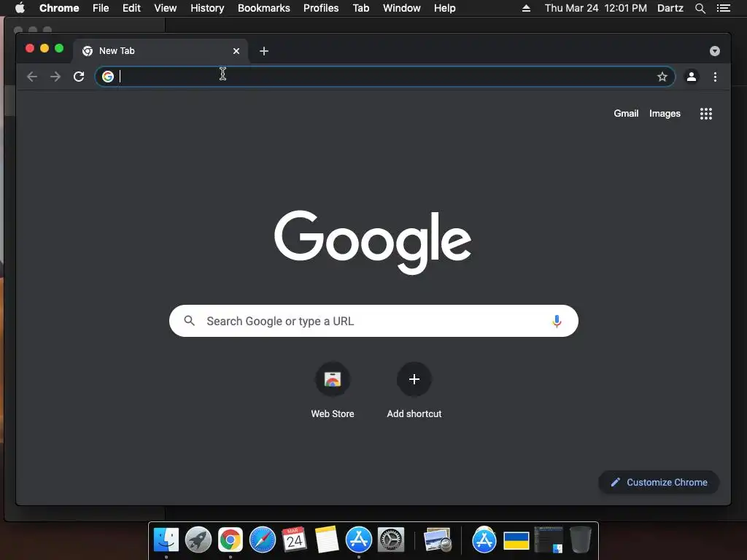747x560 pixels.
Task: Click the magnifier in Google search box
Action: (189, 321)
